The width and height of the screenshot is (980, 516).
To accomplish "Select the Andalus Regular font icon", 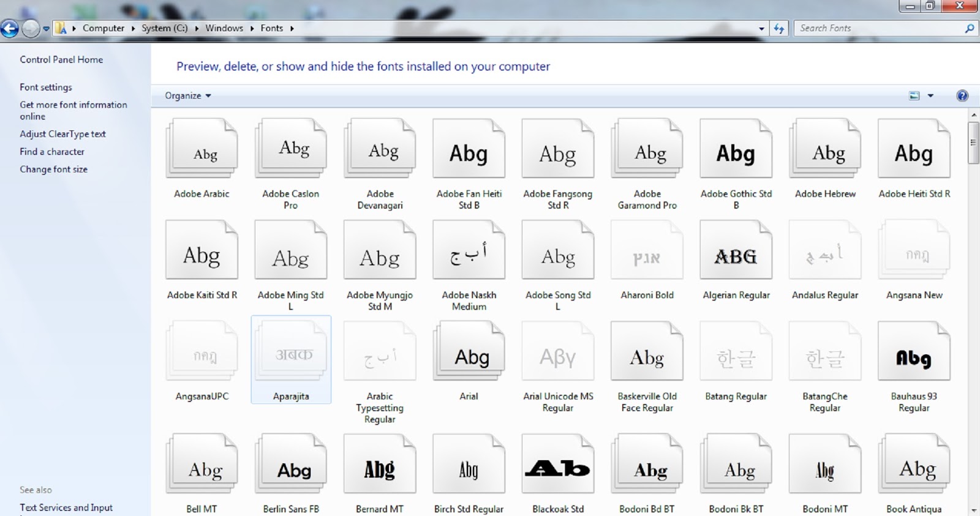I will point(825,250).
